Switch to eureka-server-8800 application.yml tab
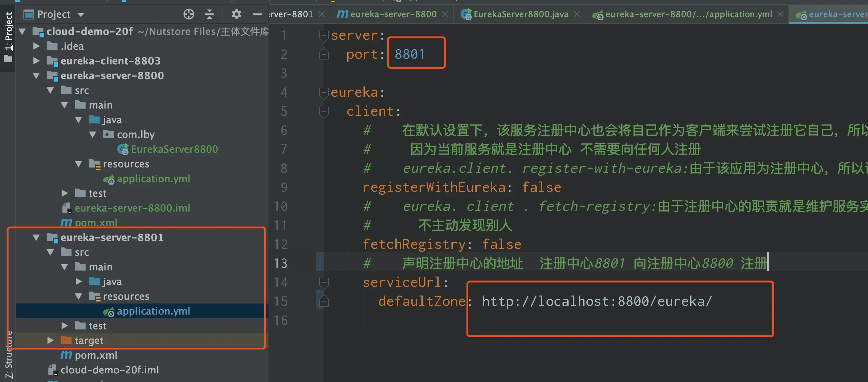 tap(688, 14)
